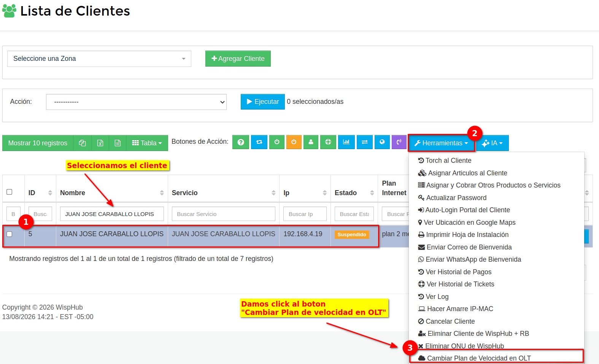Open Ver Historial de Tickets
The width and height of the screenshot is (599, 364).
click(456, 284)
